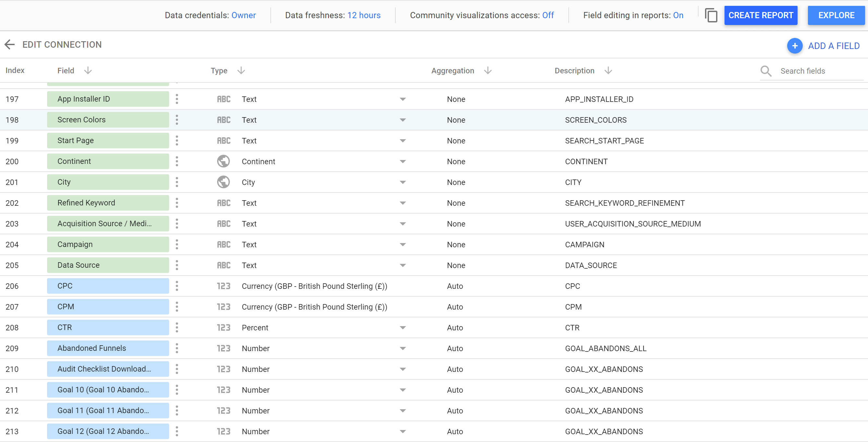
Task: Expand the Number type dropdown for Abandoned Funnels
Action: pos(403,349)
